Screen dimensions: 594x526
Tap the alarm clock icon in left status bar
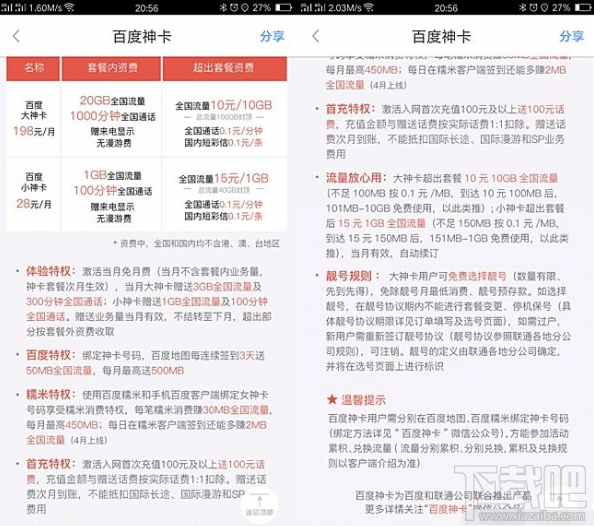(x=234, y=8)
